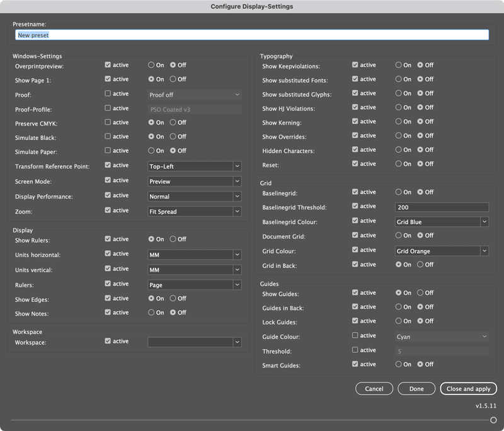Open the Baselinegrid Colour dropdown
504x431 pixels.
coord(442,222)
